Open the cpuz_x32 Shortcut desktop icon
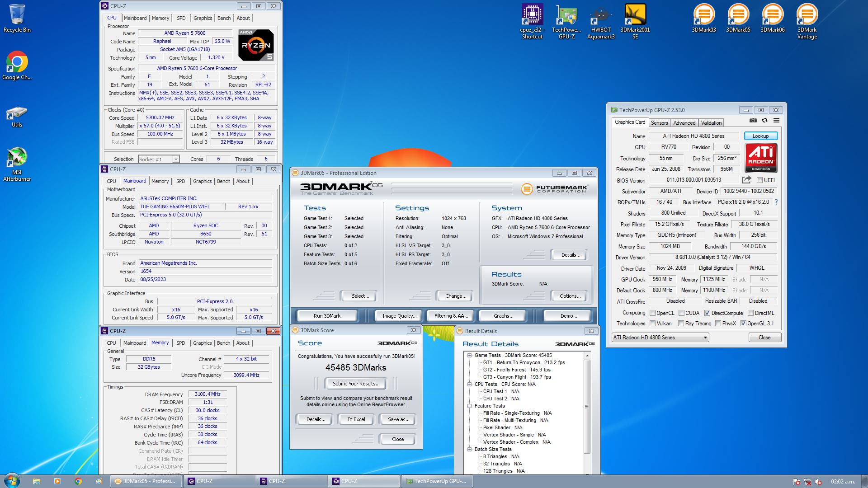Viewport: 868px width, 488px height. pos(532,21)
